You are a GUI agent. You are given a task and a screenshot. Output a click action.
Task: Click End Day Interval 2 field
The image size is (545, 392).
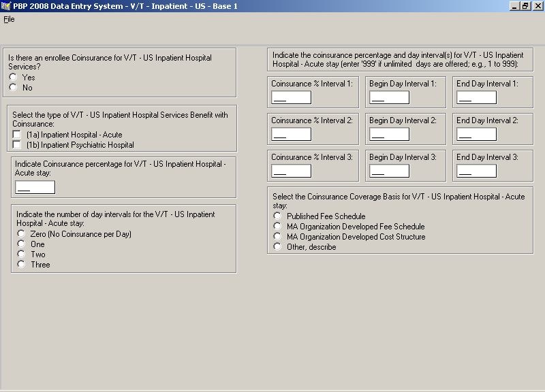pos(476,134)
